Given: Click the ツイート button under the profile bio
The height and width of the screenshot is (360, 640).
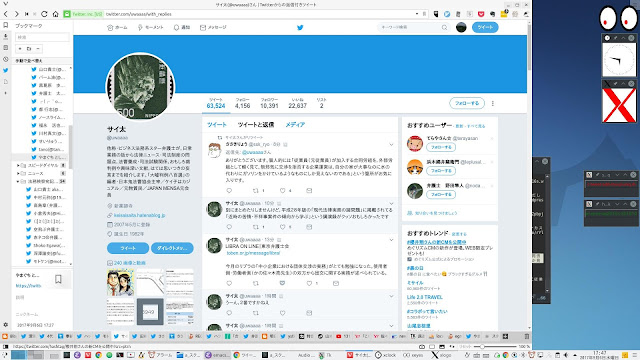Looking at the screenshot, I should point(128,248).
